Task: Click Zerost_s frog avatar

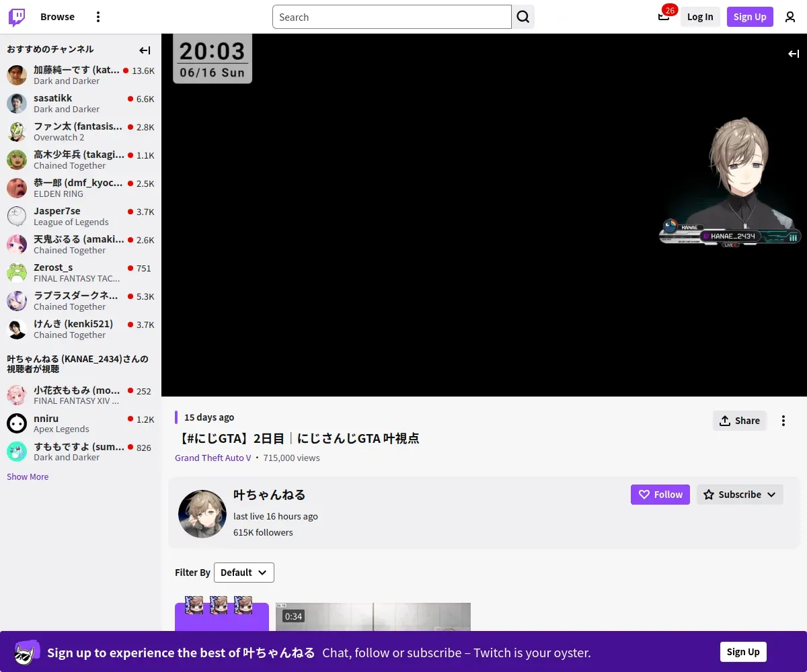Action: [x=17, y=273]
